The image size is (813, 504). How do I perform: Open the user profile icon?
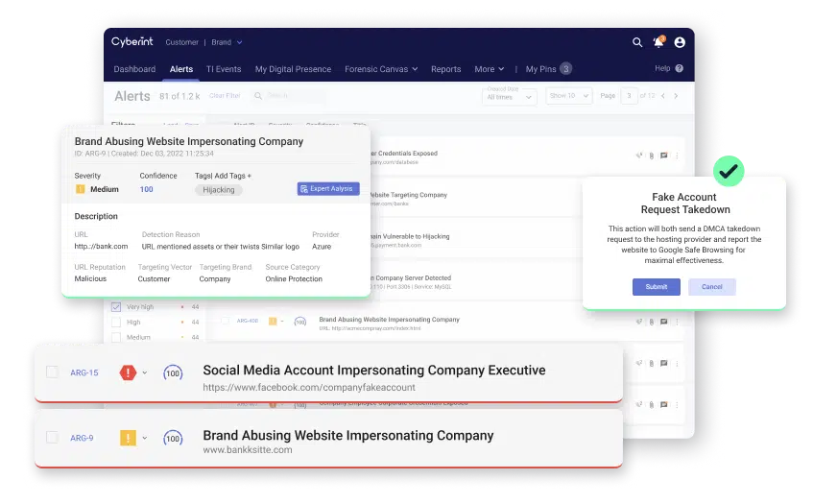[680, 42]
